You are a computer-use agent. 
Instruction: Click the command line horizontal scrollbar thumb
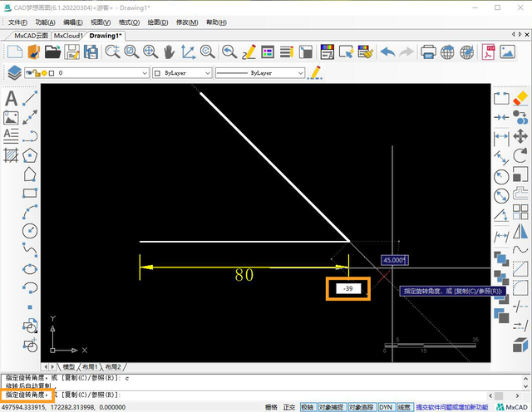pos(499,395)
